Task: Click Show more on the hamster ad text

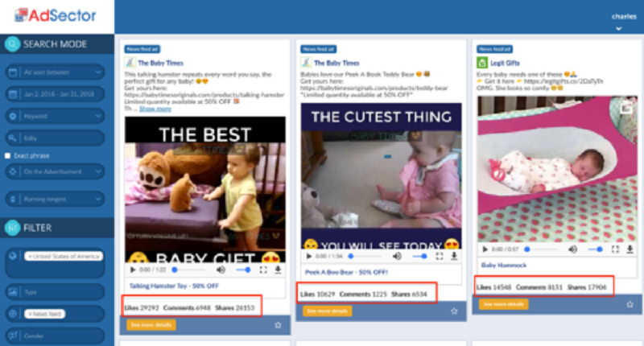Action: click(155, 109)
